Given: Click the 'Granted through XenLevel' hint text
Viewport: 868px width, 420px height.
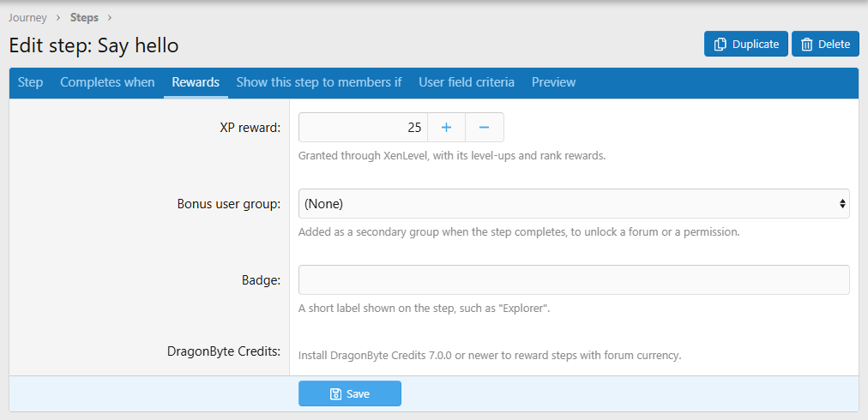Looking at the screenshot, I should click(452, 155).
